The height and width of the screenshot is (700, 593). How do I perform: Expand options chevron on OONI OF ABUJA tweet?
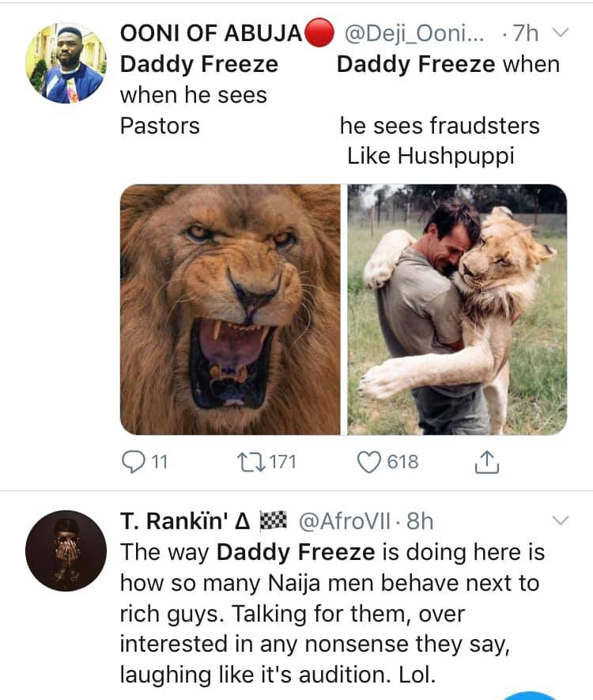[559, 33]
